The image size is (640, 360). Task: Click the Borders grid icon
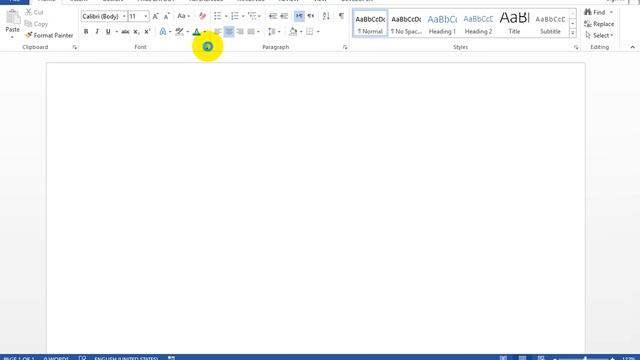pos(310,31)
